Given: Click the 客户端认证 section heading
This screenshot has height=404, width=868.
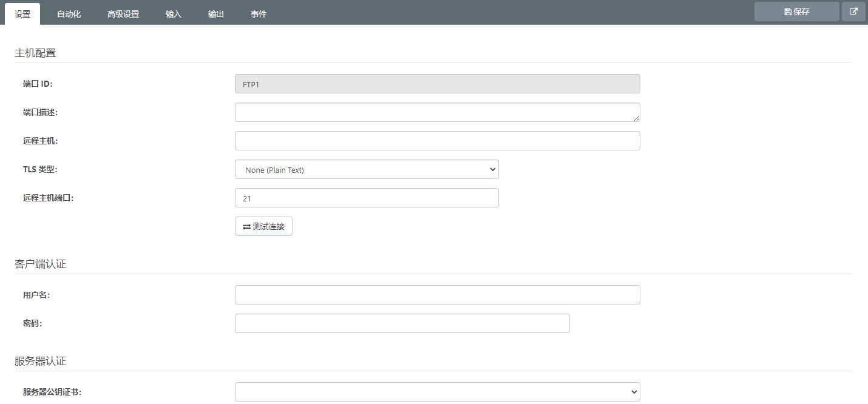Looking at the screenshot, I should (x=40, y=264).
